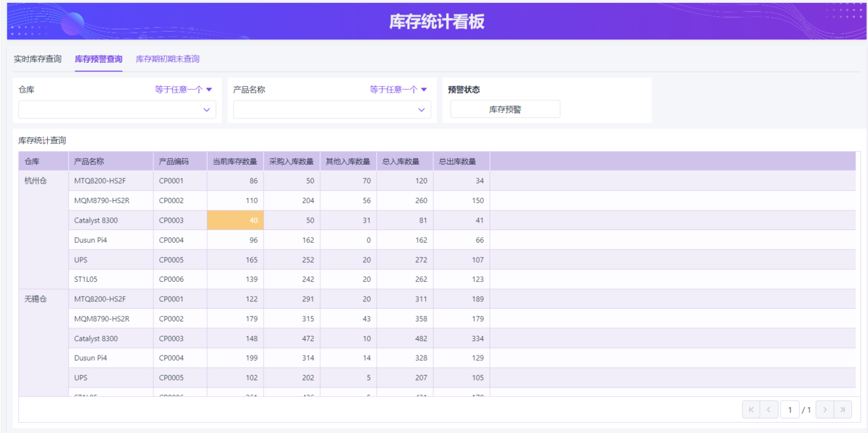Click the 产品编码 column header
Viewport: 868px width, 433px height.
(x=174, y=161)
